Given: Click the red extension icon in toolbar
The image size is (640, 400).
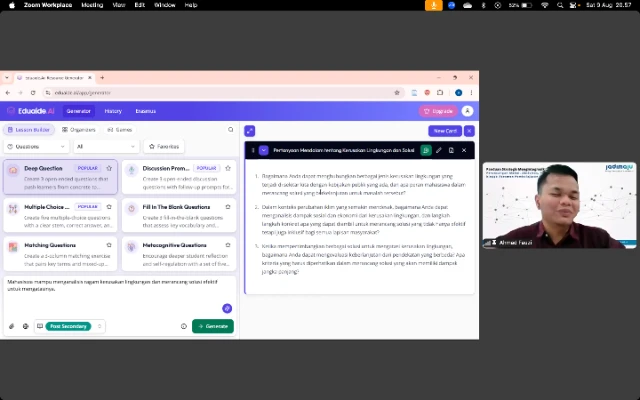Looking at the screenshot, I should (x=427, y=93).
